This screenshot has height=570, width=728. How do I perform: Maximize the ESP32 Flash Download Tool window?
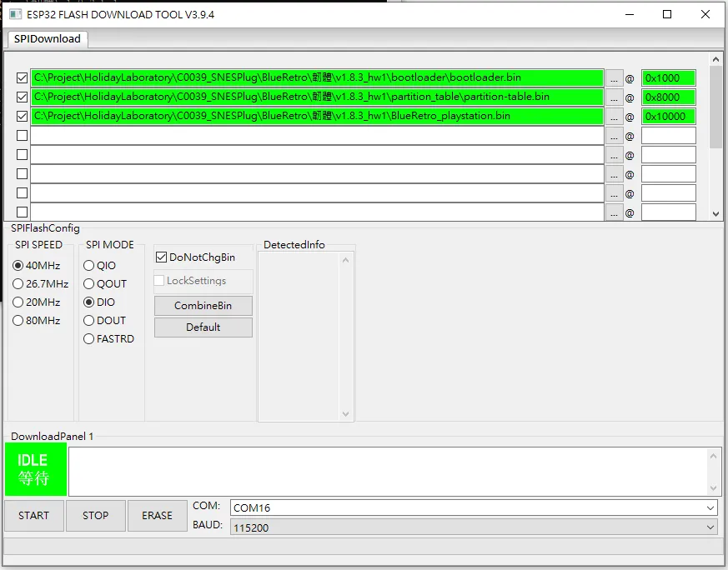pyautogui.click(x=667, y=14)
